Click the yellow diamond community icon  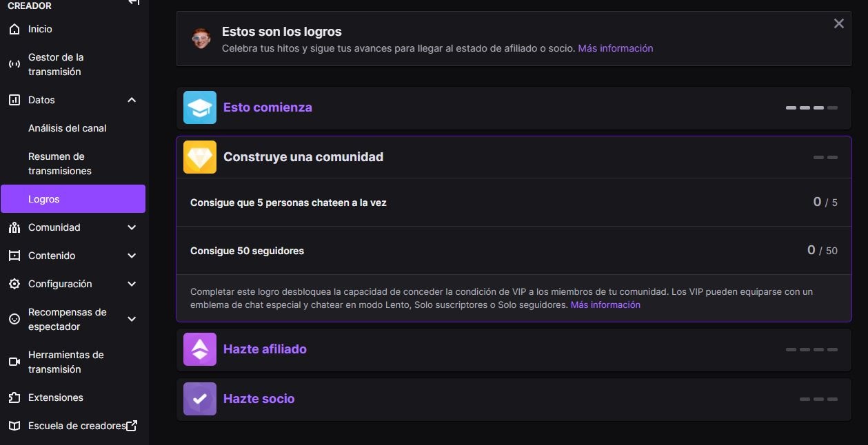[x=200, y=157]
